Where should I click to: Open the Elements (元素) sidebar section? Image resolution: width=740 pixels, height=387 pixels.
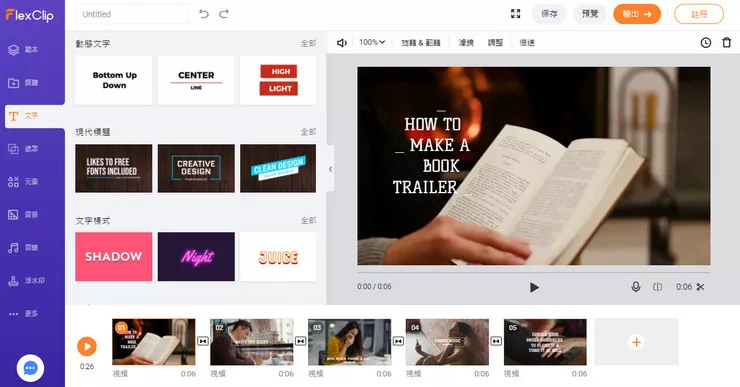tap(24, 182)
